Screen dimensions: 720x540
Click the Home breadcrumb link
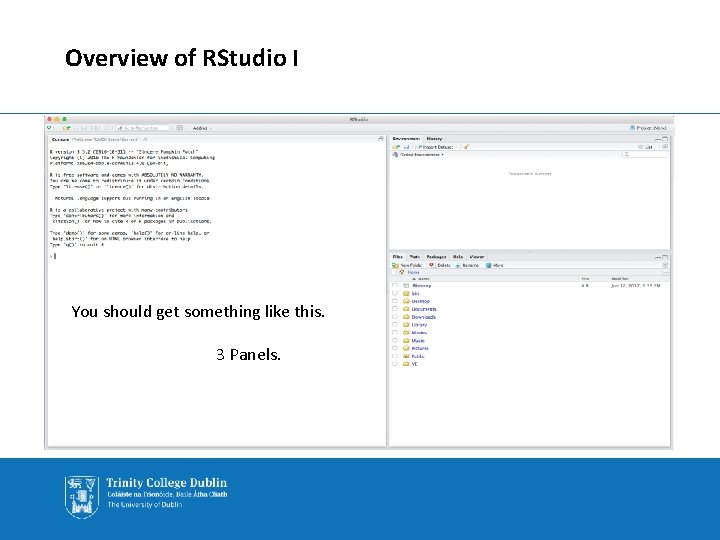coord(414,272)
